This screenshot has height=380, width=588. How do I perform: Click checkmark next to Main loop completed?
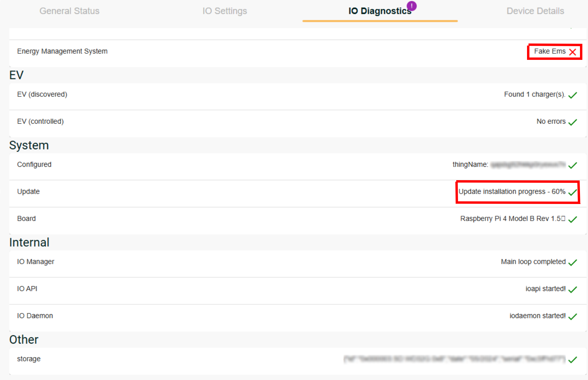pos(572,262)
